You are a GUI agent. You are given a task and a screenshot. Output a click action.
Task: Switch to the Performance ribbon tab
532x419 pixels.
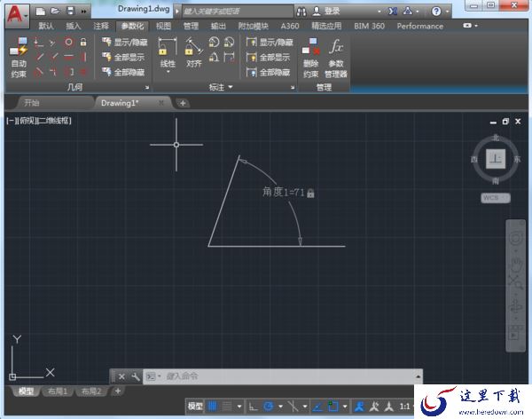point(420,26)
